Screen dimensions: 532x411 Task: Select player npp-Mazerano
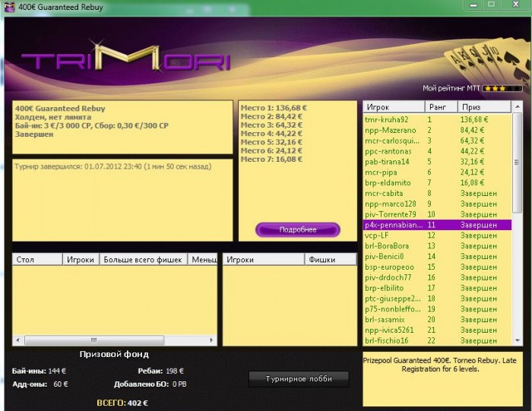[x=437, y=130]
